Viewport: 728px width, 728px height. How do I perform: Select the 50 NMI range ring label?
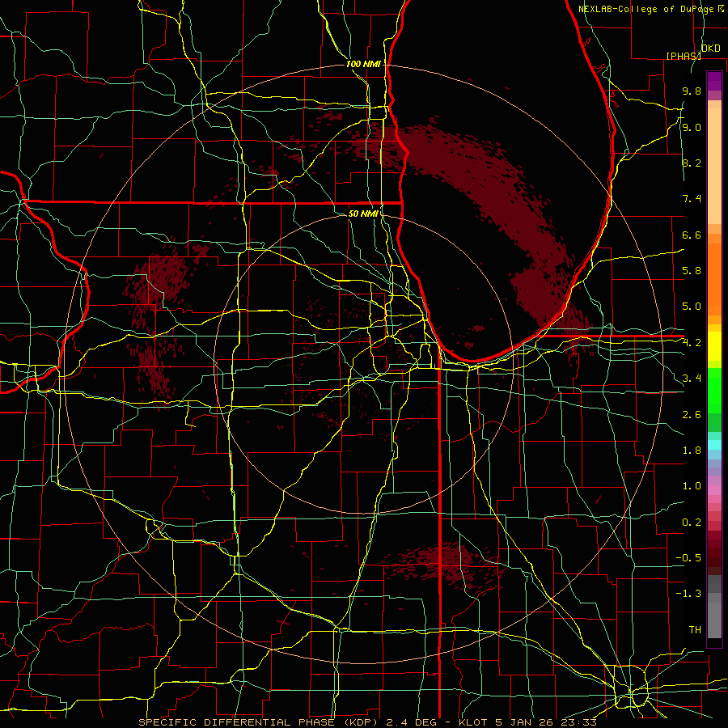pyautogui.click(x=363, y=214)
